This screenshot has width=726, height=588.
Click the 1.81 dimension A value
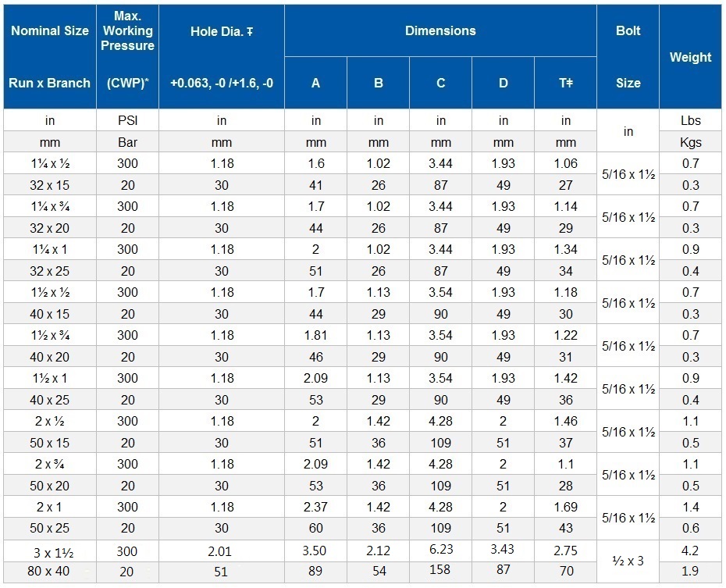pos(315,335)
